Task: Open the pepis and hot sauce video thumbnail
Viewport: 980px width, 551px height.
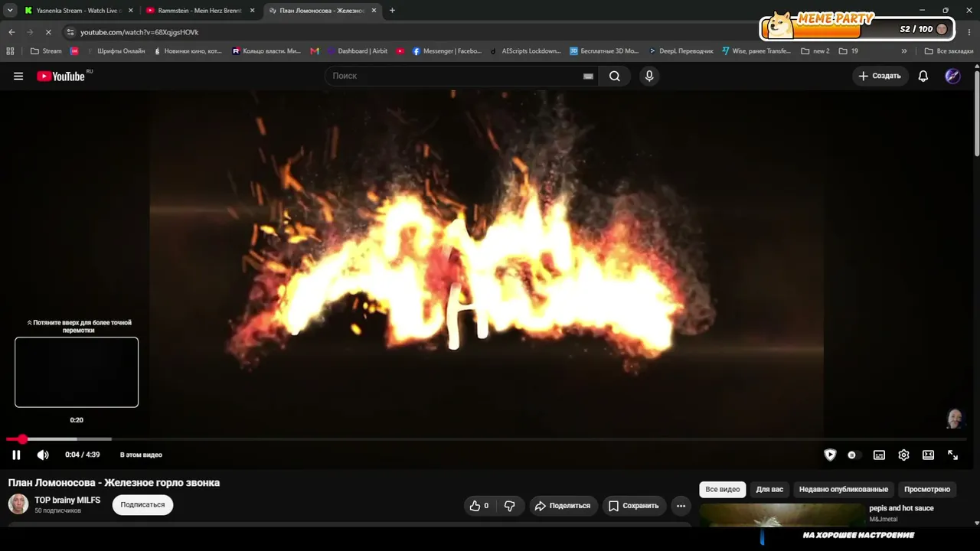Action: click(x=781, y=515)
